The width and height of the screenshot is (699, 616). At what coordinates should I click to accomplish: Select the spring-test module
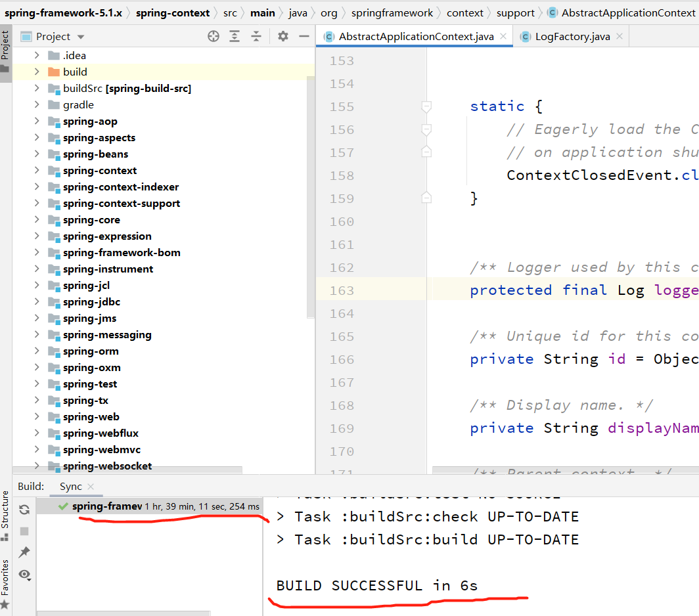click(x=89, y=384)
